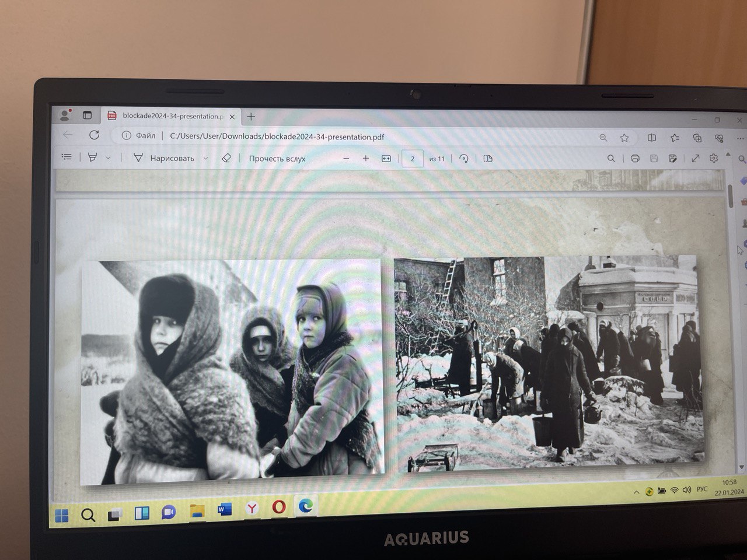Open File Explorer from taskbar
747x560 pixels.
pos(197,512)
